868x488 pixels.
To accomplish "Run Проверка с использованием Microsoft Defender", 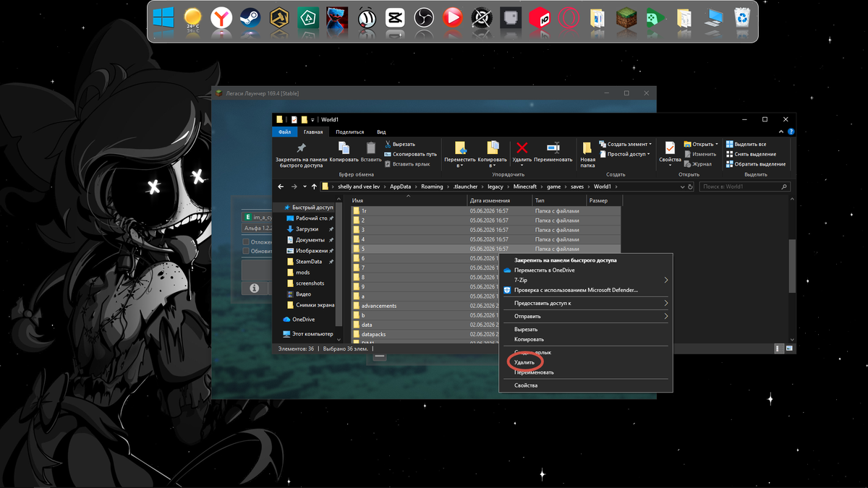I will [x=576, y=290].
